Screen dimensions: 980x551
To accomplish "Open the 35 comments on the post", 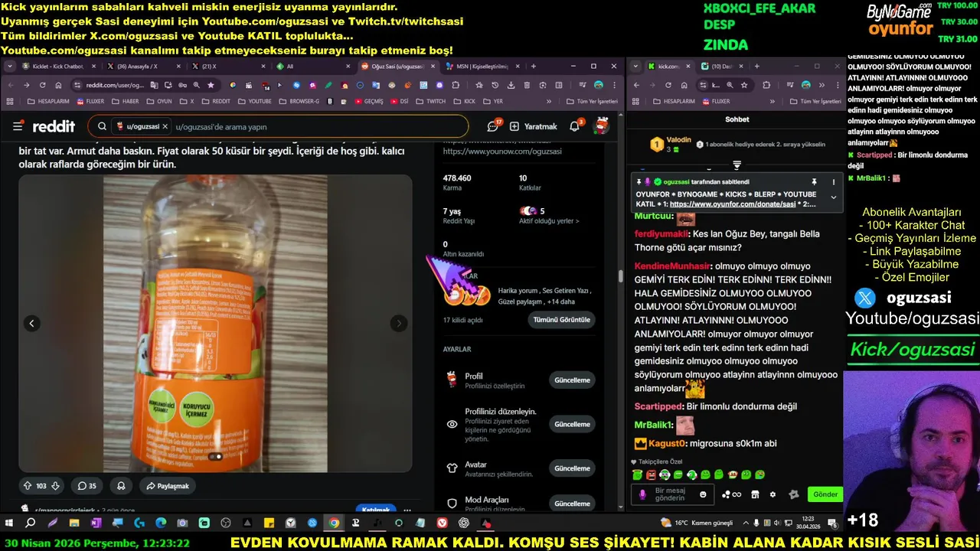I will tap(87, 485).
